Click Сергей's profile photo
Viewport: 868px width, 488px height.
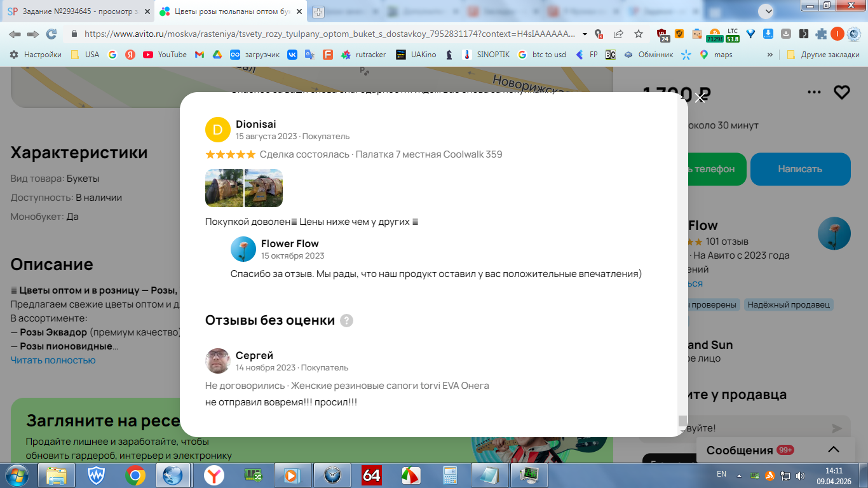point(217,361)
